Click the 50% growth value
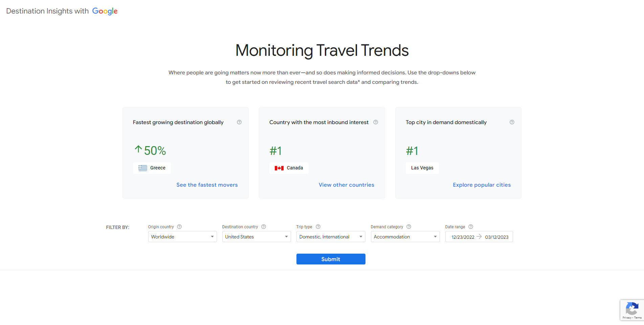 pyautogui.click(x=155, y=150)
